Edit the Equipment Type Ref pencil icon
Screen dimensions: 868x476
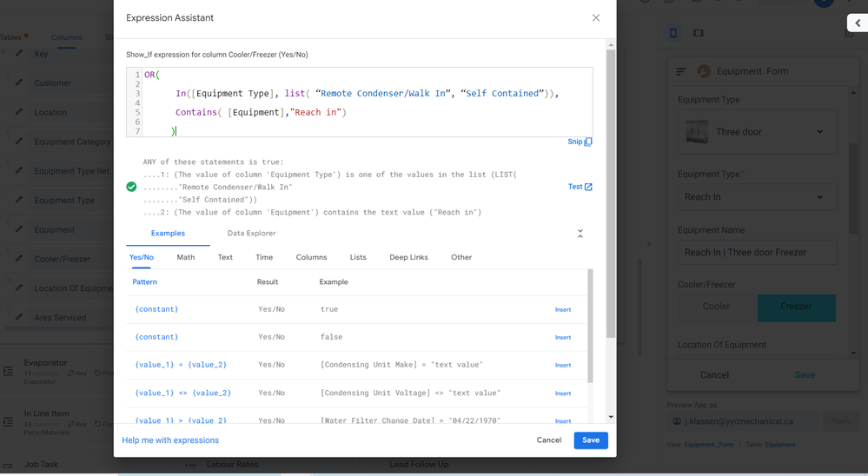coord(19,170)
